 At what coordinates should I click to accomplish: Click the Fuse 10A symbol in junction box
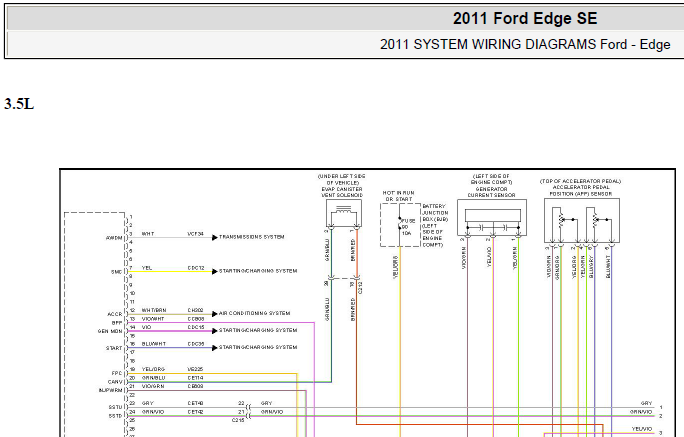(x=400, y=223)
